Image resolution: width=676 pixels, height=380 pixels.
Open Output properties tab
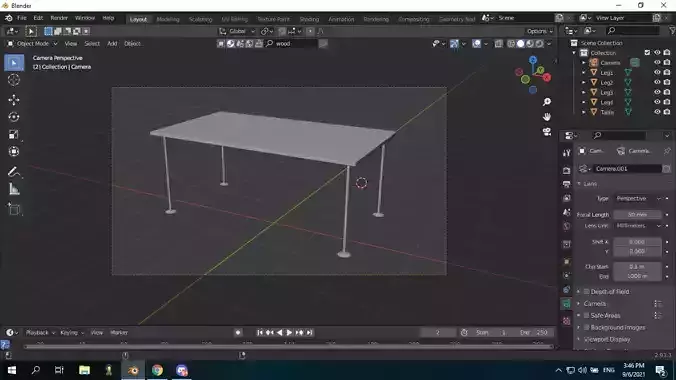(566, 185)
